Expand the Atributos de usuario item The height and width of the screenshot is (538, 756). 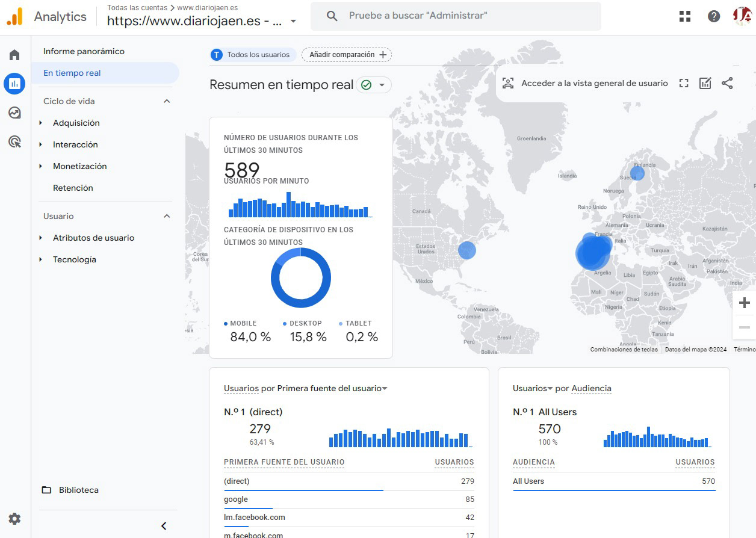(x=41, y=238)
